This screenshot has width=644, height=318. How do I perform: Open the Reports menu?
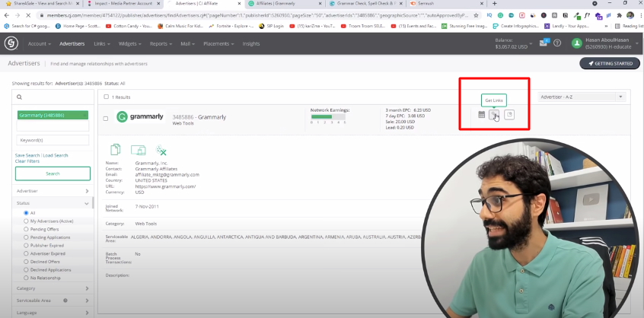point(160,43)
